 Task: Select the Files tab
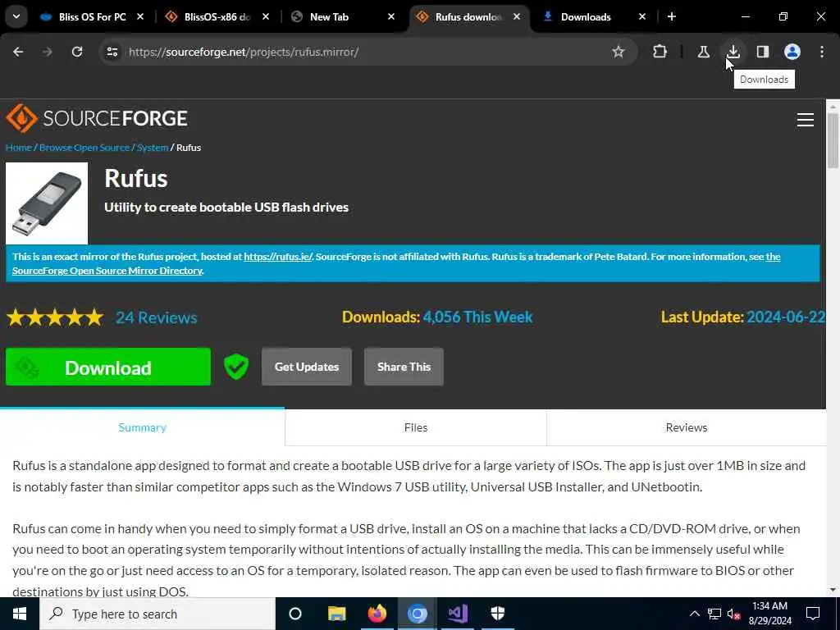[x=416, y=427]
